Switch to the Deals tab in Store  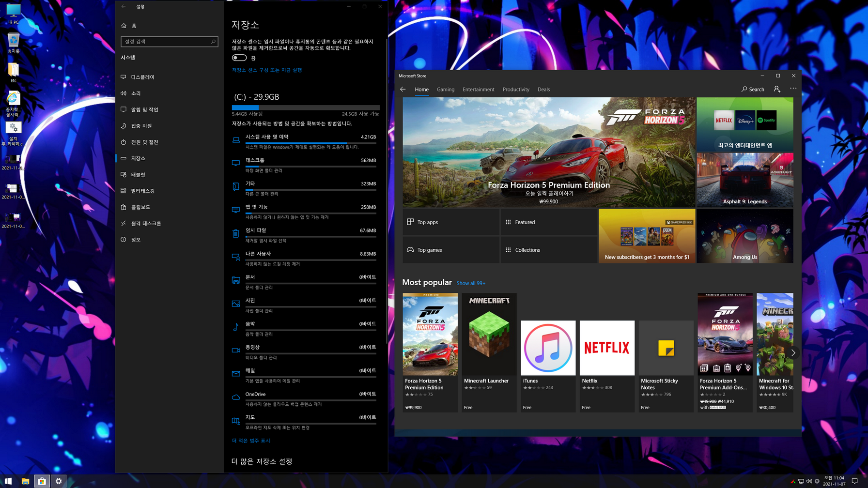[543, 90]
